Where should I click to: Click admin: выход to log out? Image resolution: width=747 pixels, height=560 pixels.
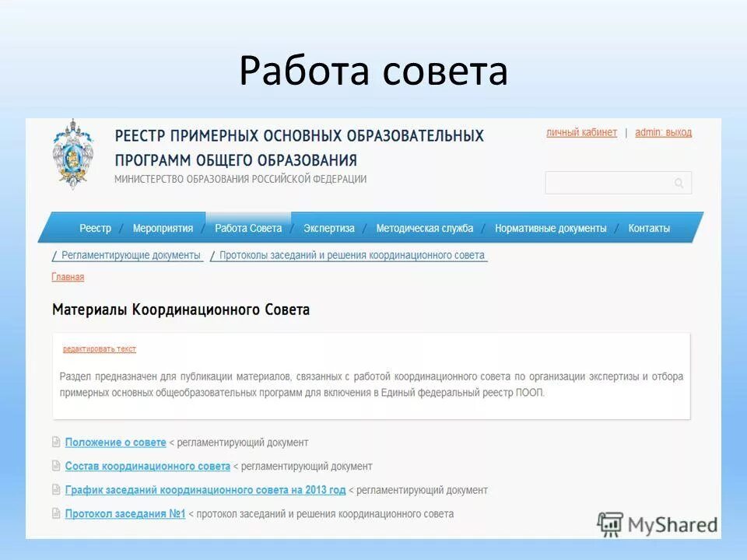click(663, 132)
